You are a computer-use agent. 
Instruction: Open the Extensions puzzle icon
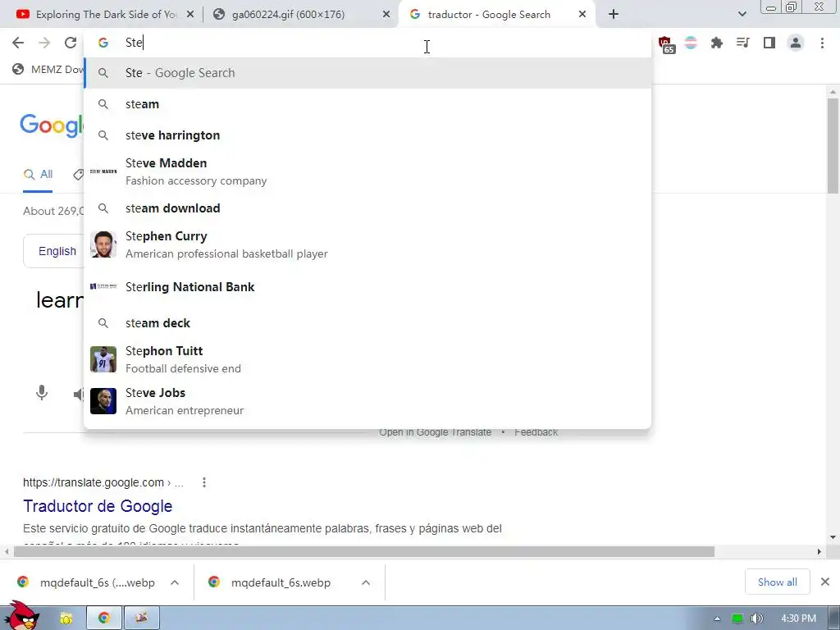tap(716, 43)
